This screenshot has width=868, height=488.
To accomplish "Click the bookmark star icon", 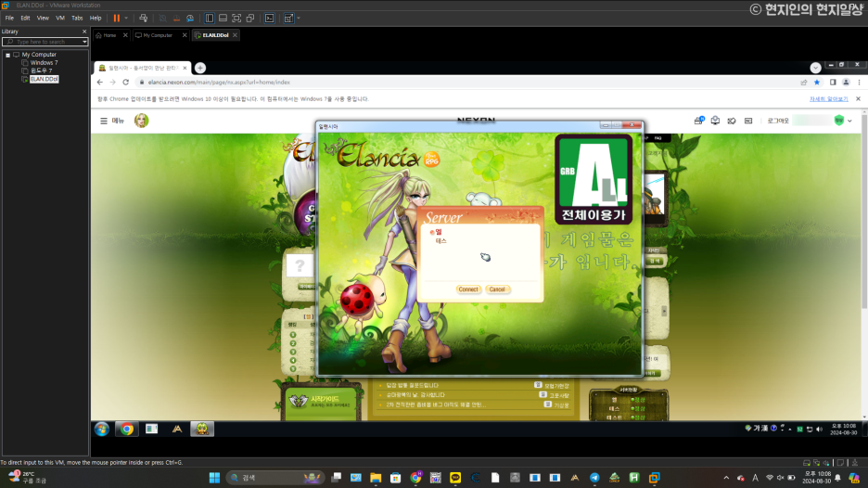I will pyautogui.click(x=817, y=82).
